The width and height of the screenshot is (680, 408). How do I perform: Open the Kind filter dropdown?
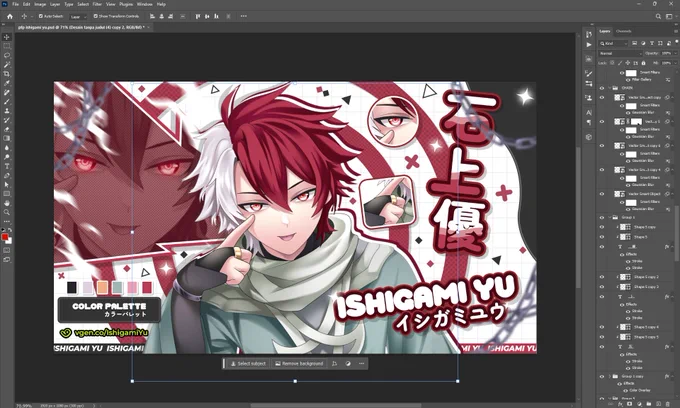click(613, 43)
